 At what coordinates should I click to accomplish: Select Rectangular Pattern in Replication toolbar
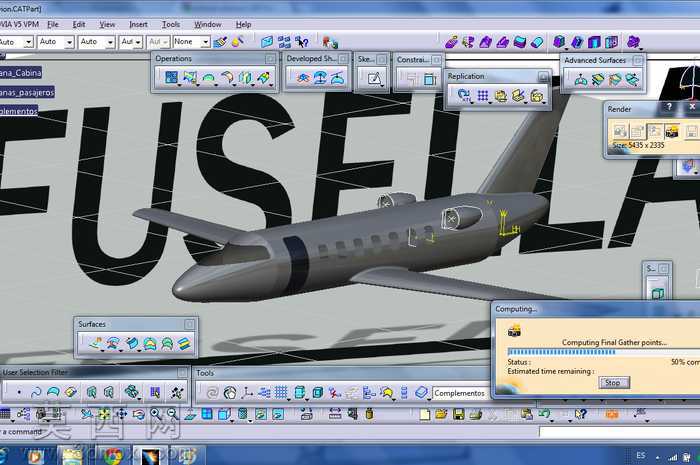click(x=483, y=95)
